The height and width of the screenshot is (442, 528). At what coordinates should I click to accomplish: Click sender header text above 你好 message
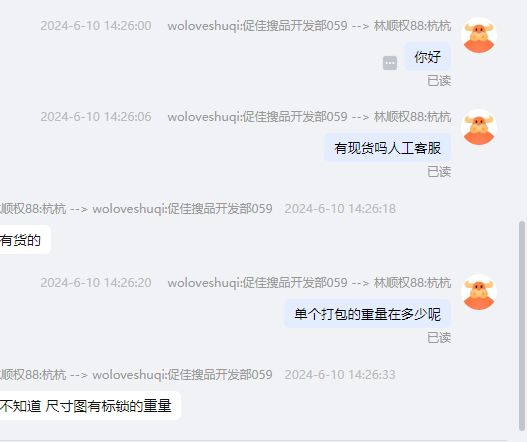309,26
